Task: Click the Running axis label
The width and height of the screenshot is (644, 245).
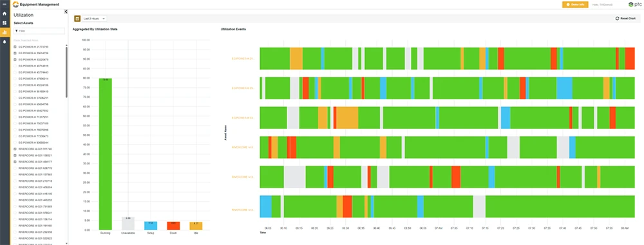Action: (x=105, y=233)
